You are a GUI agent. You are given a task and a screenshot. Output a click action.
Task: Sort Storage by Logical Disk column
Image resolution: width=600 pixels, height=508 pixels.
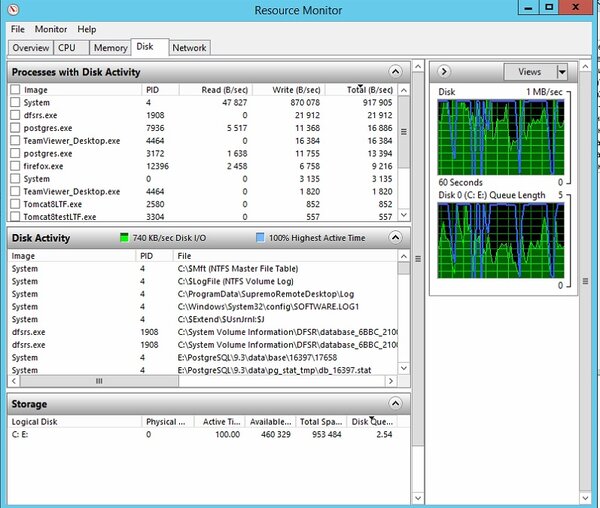(75, 422)
